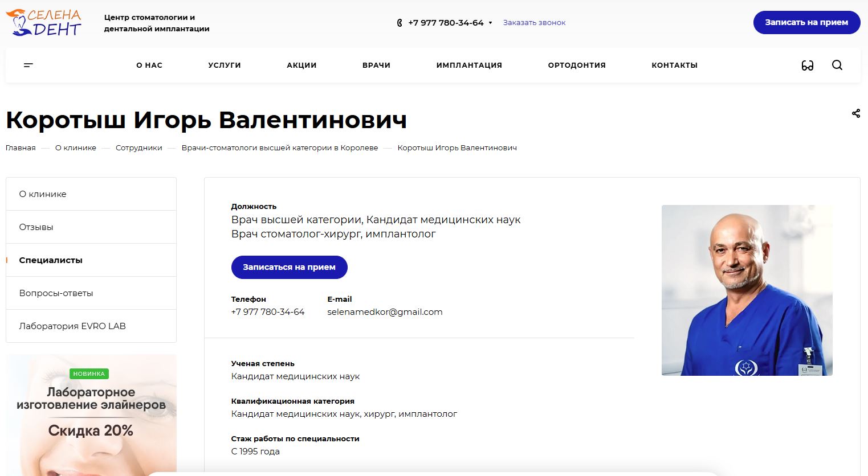Viewport: 868px width, 476px height.
Task: Open the О НАС menu
Action: 149,65
